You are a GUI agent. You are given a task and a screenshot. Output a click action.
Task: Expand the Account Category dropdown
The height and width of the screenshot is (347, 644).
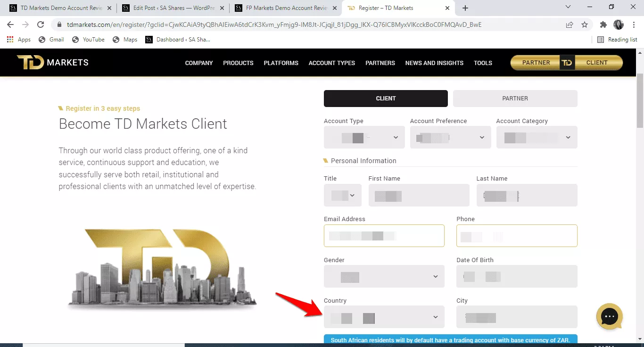(537, 137)
